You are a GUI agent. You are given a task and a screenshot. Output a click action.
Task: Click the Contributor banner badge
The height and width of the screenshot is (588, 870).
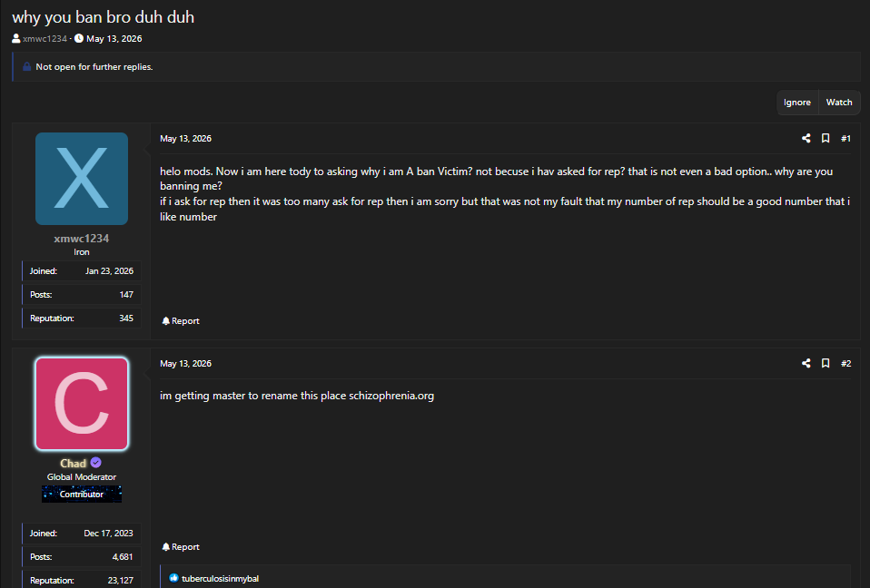coord(82,494)
